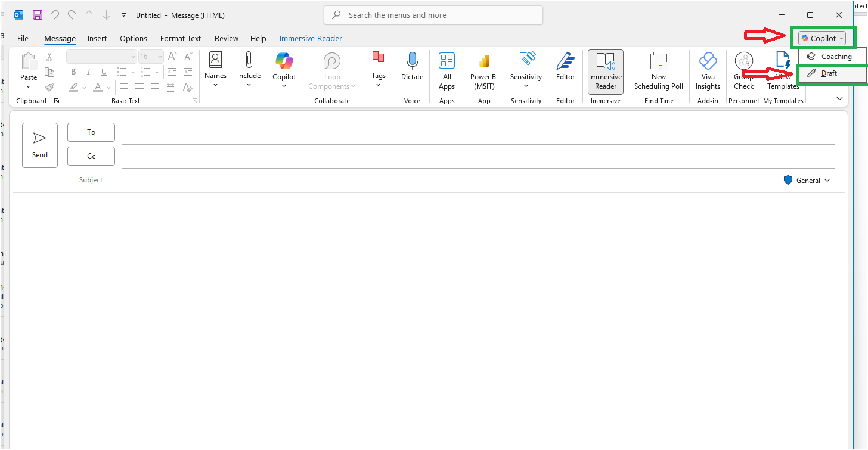
Task: Open the Copilot ribbon button
Action: (x=284, y=70)
